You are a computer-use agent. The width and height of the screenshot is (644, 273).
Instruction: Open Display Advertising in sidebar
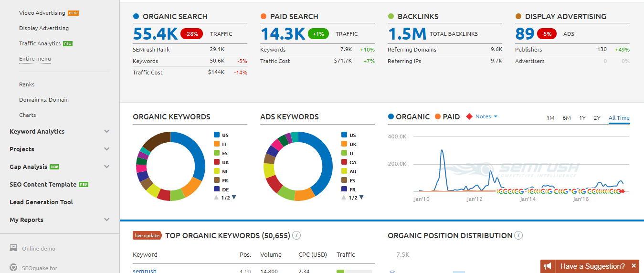[44, 28]
